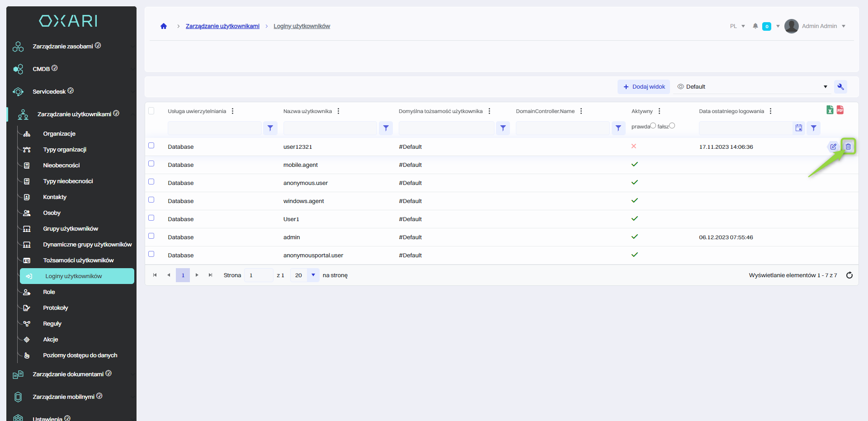Select 'prawda' radio for Aktywny filter
This screenshot has height=421, width=868.
pos(653,126)
